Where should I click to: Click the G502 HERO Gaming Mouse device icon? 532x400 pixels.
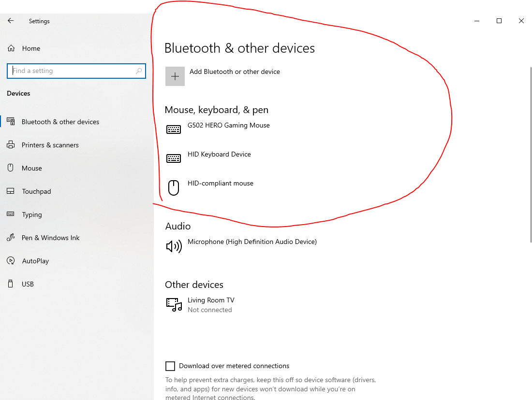(x=173, y=129)
